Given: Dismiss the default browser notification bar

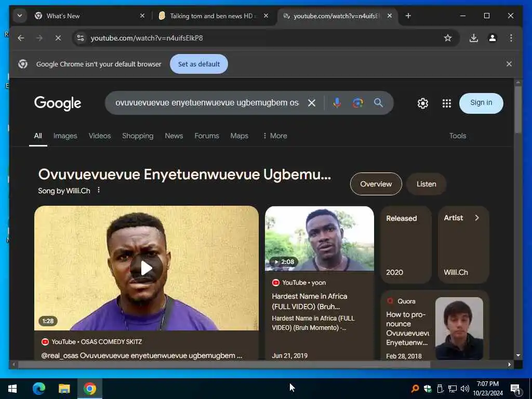Looking at the screenshot, I should (x=509, y=64).
